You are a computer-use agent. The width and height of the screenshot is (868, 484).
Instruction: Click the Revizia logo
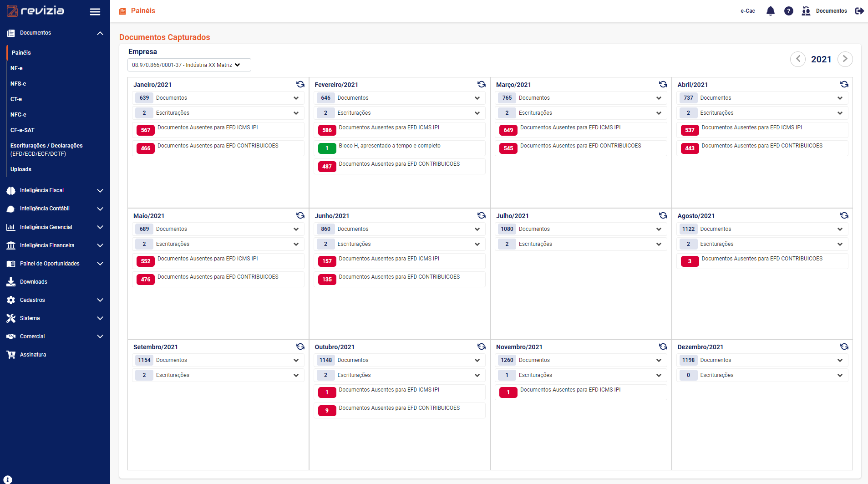35,11
